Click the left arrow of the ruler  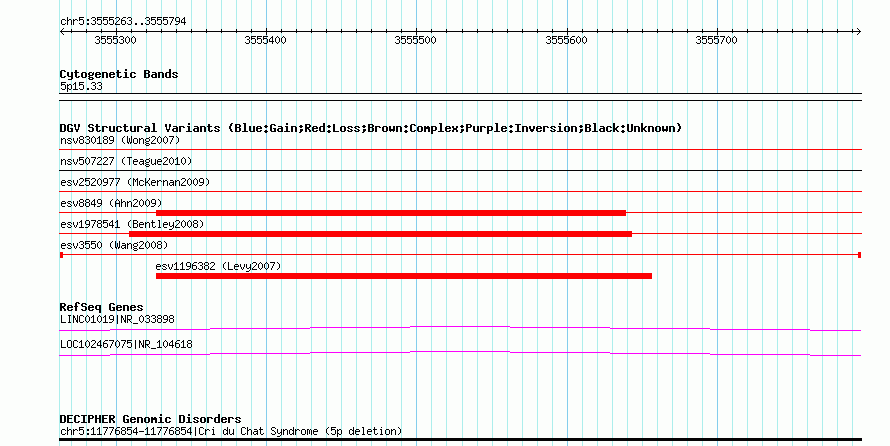pos(62,32)
